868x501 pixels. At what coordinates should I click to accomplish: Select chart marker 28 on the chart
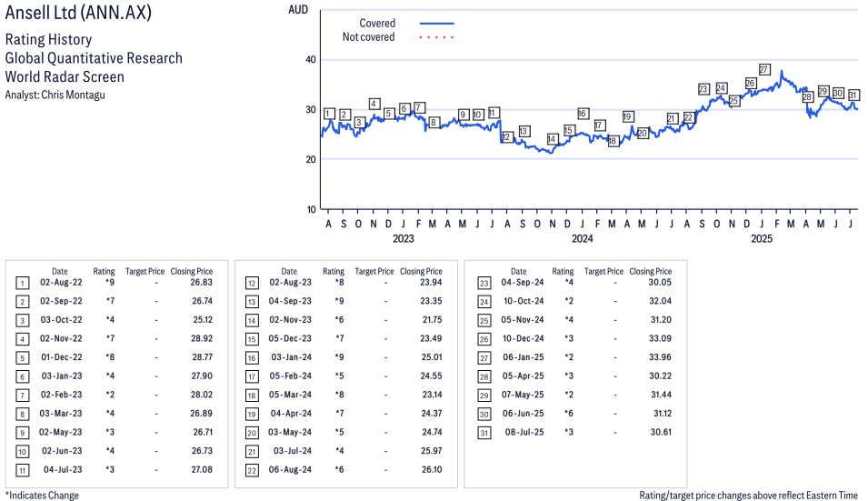(807, 97)
